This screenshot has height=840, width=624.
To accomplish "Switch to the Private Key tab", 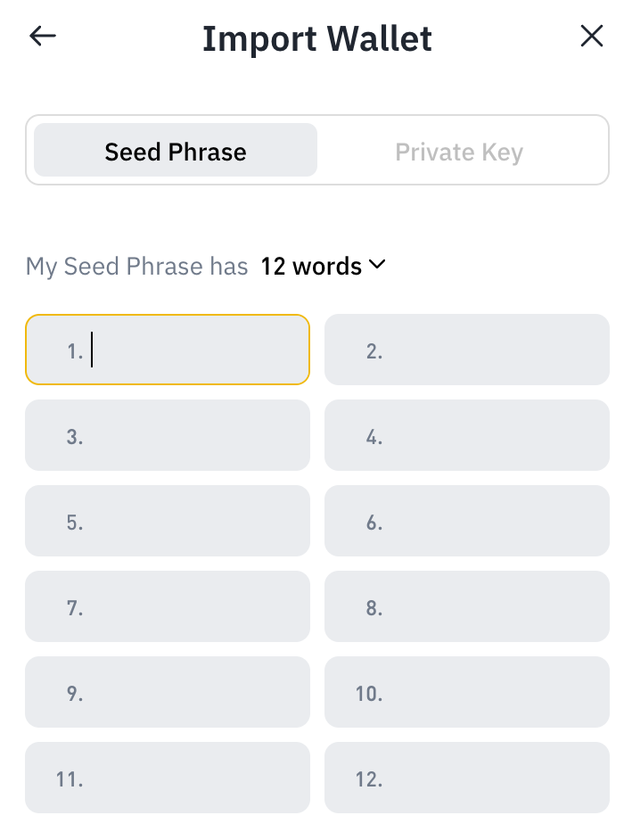I will click(x=459, y=152).
